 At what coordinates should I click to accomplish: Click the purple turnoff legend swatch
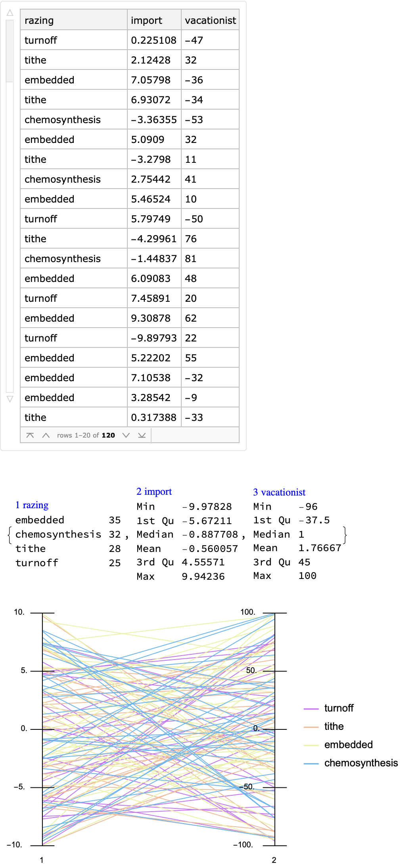click(x=311, y=708)
